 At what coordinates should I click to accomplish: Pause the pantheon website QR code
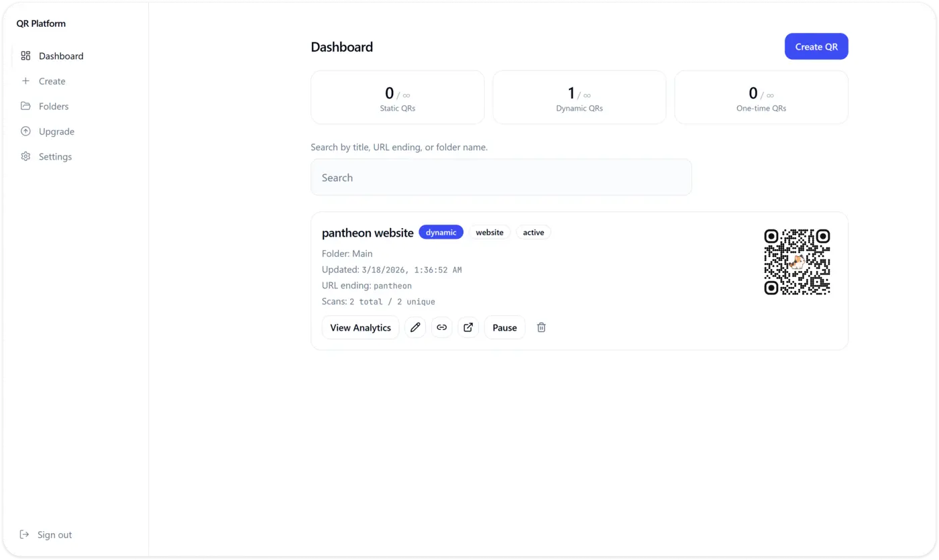coord(504,327)
